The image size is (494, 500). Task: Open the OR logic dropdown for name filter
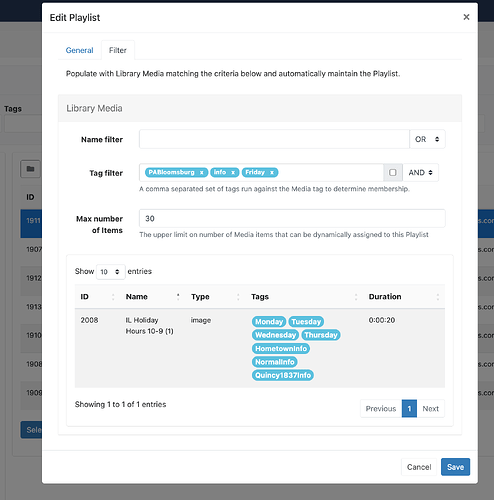coord(427,139)
